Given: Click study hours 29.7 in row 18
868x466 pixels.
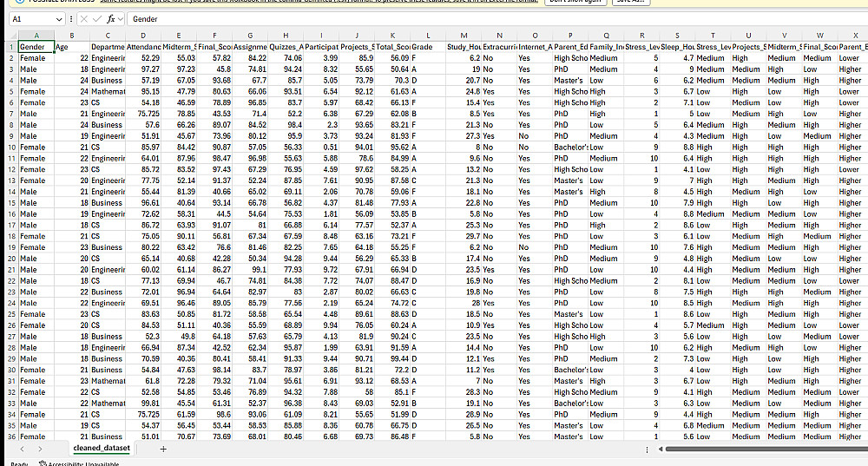Looking at the screenshot, I should pyautogui.click(x=464, y=236).
